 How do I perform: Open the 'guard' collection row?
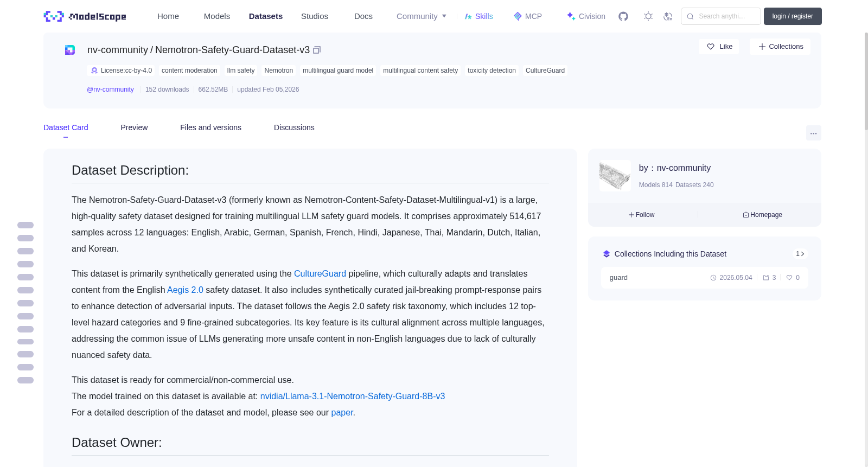tap(704, 278)
